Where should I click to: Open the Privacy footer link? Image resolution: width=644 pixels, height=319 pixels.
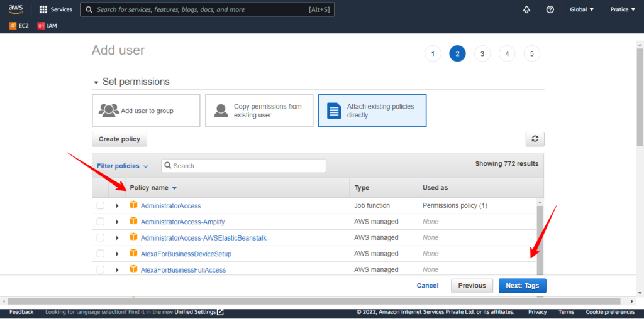537,312
